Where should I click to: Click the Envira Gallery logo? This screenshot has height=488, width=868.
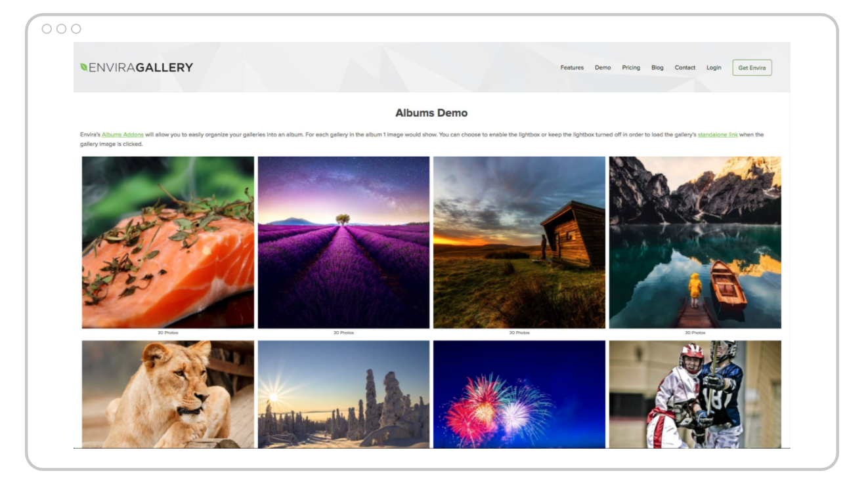point(137,67)
